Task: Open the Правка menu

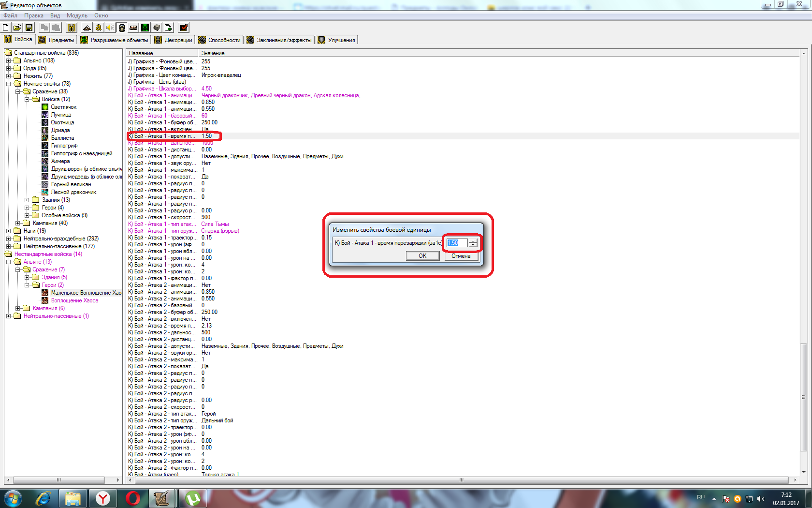Action: pyautogui.click(x=34, y=15)
